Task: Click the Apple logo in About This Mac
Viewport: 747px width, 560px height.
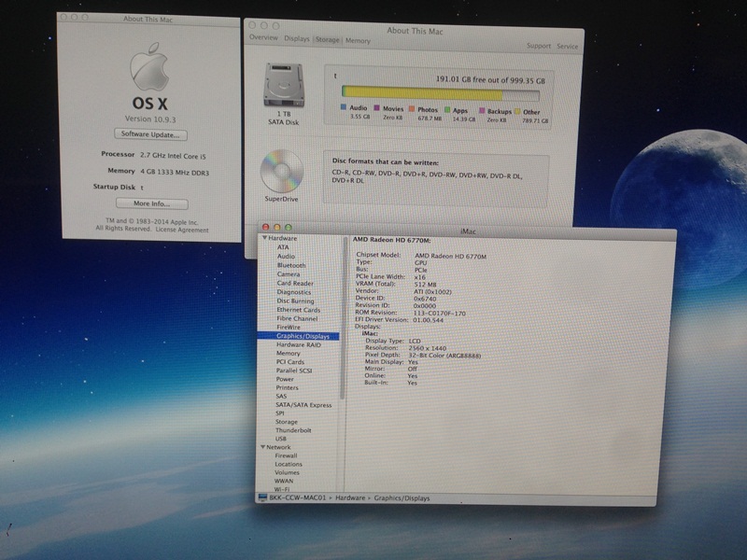Action: [x=149, y=66]
